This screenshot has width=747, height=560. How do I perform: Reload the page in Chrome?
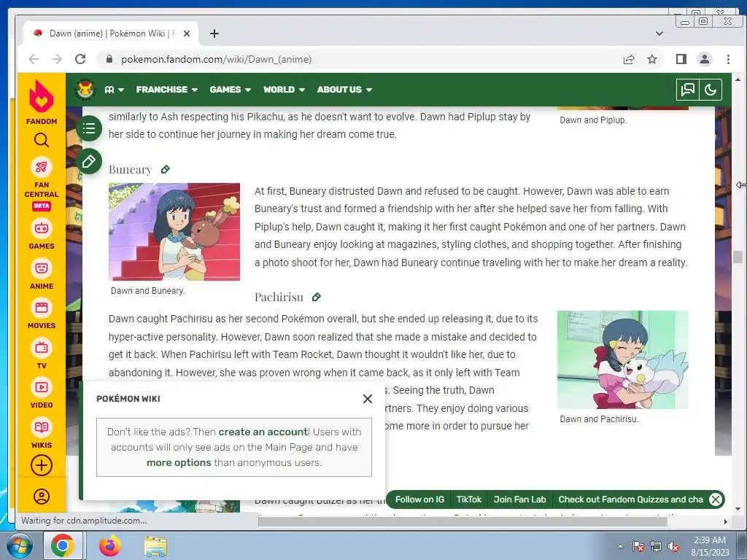point(80,59)
